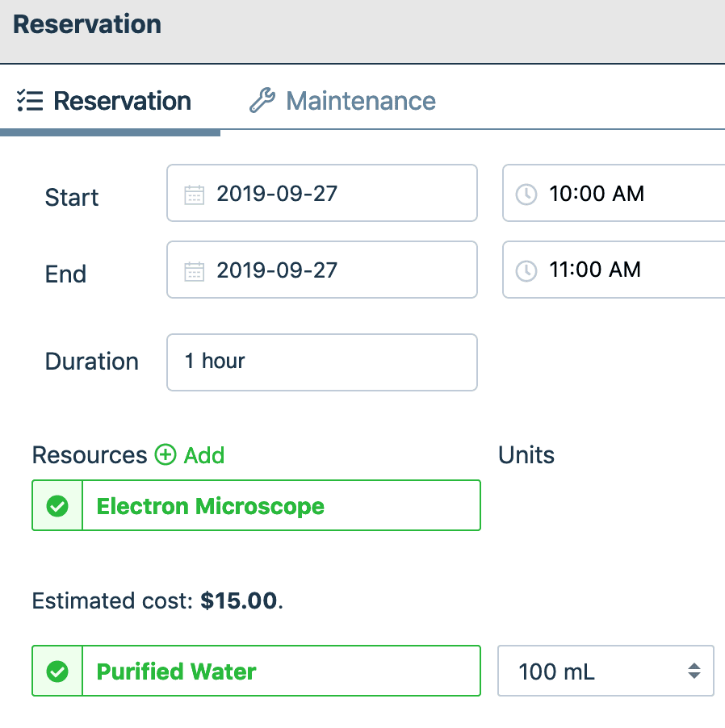The width and height of the screenshot is (725, 728).
Task: Open the 100 mL units dropdown
Action: pos(606,671)
